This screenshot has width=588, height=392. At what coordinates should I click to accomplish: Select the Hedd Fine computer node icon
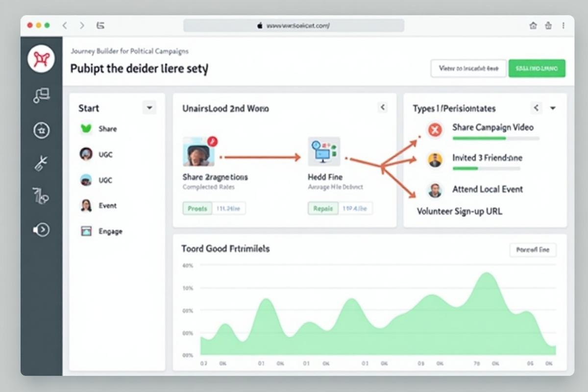[x=324, y=151]
